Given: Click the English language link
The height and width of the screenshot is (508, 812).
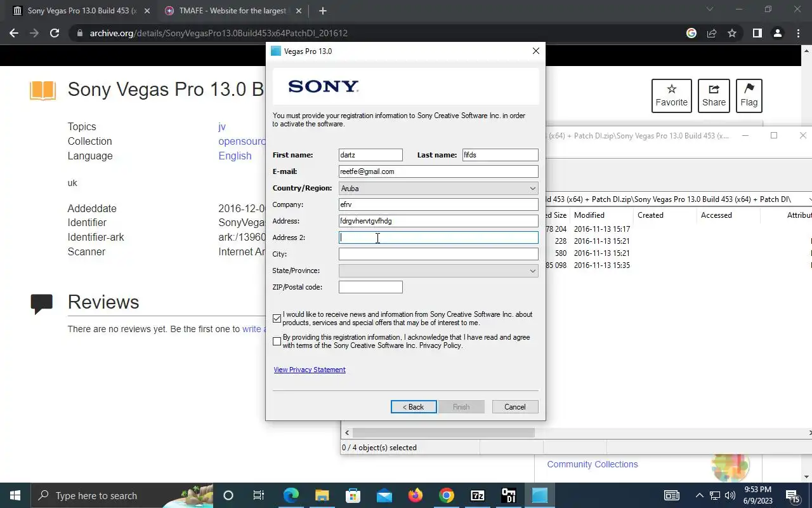Looking at the screenshot, I should (235, 156).
